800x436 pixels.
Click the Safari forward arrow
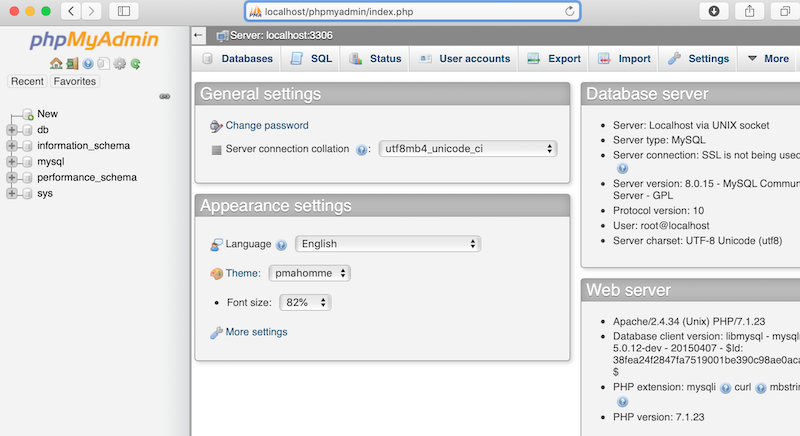click(x=91, y=11)
